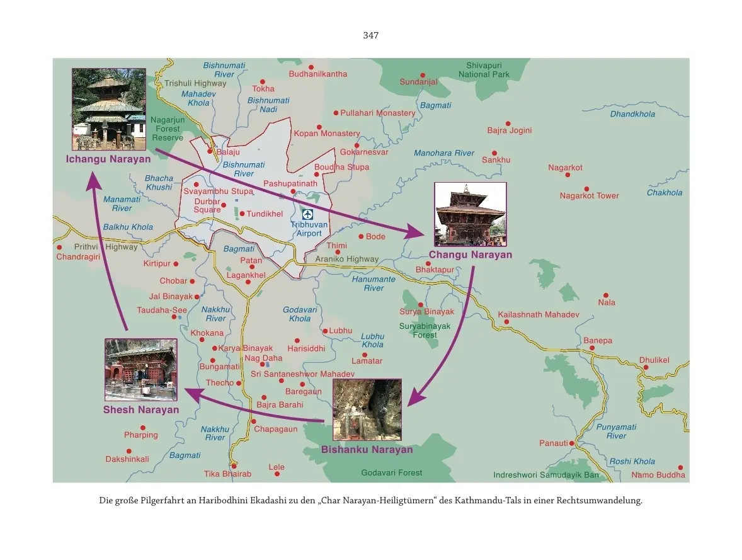Screen dimensions: 742x560
Task: Click the Sankhu label
Action: [x=496, y=159]
